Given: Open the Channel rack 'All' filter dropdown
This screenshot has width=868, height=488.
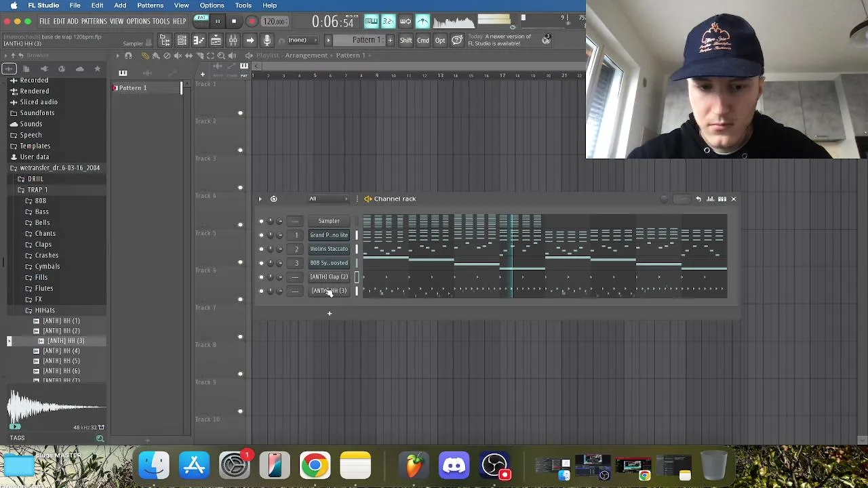Looking at the screenshot, I should click(x=329, y=199).
